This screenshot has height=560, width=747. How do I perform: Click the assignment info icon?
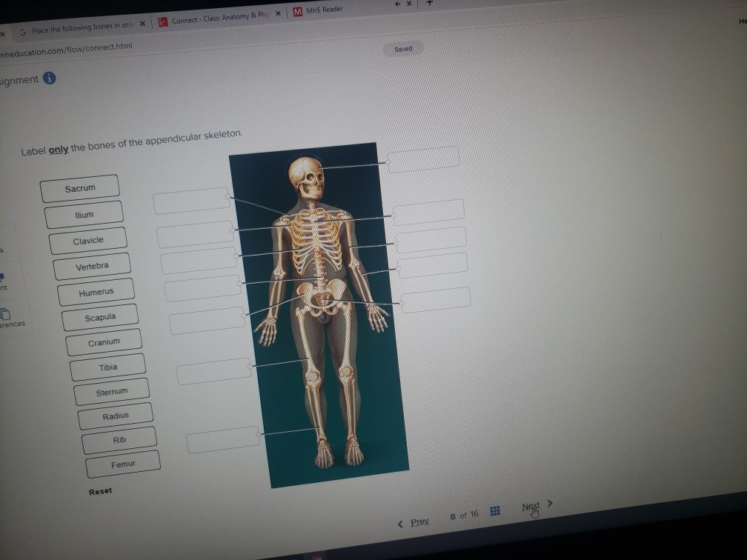[x=49, y=79]
